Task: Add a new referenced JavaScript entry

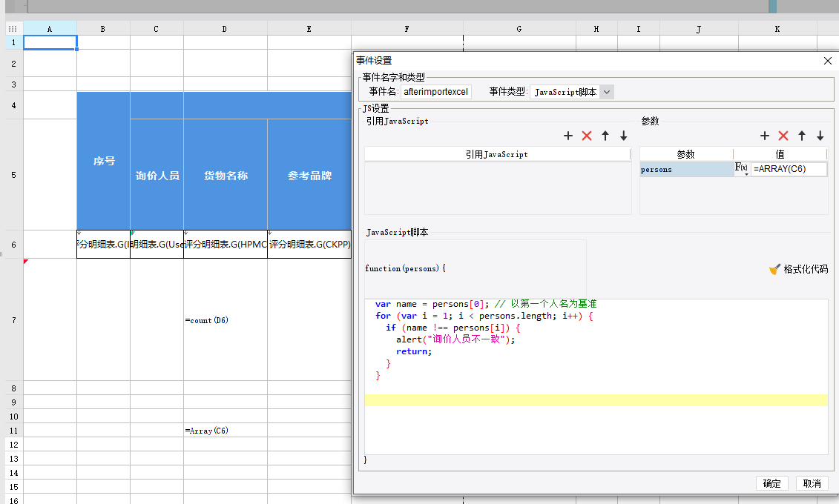Action: click(568, 136)
